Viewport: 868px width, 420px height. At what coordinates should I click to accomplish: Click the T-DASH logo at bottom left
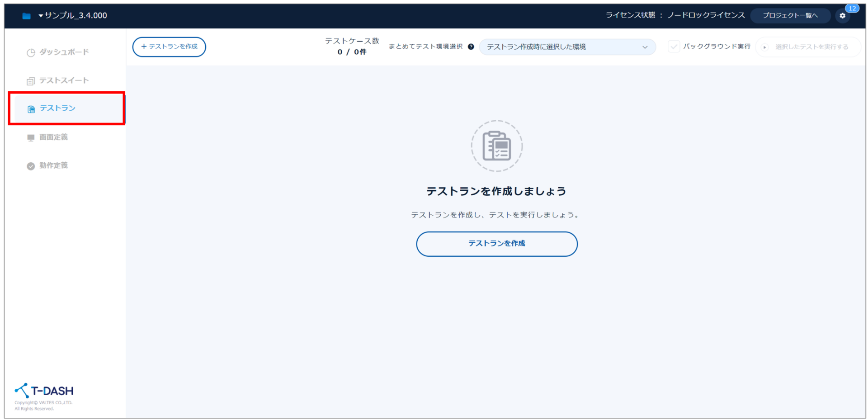tap(44, 391)
